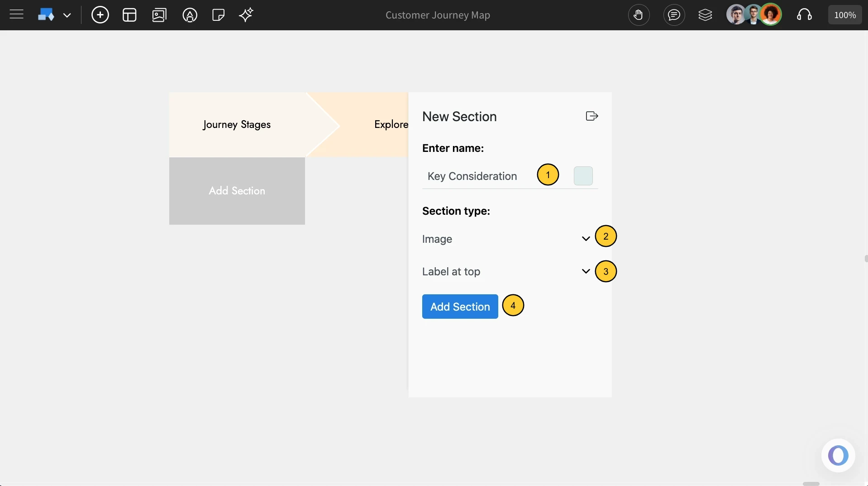Viewport: 868px width, 486px height.
Task: Create new item with the plus icon
Action: 100,14
